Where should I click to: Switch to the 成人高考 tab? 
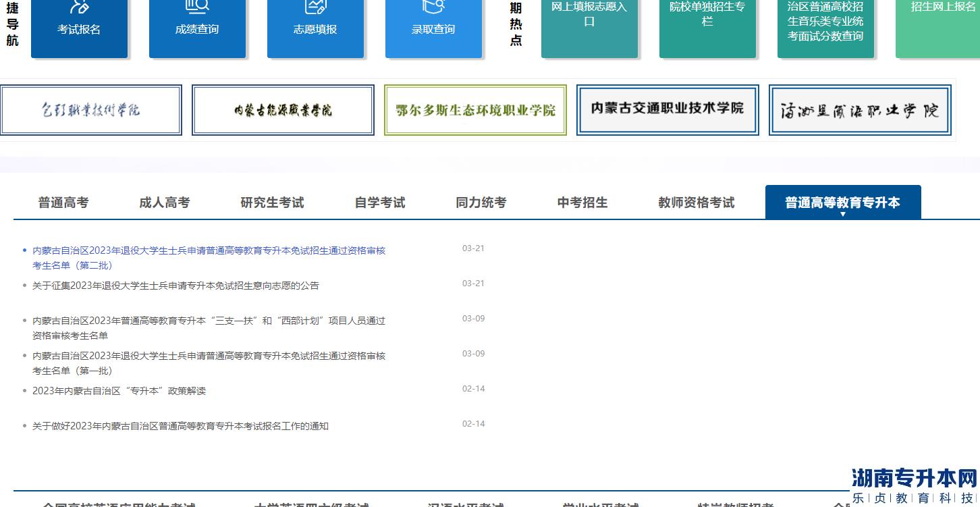pyautogui.click(x=165, y=203)
